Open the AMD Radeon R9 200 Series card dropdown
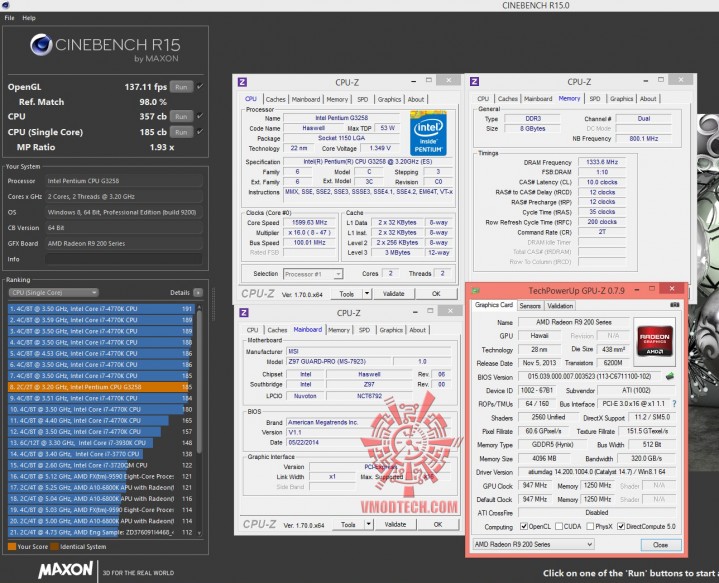 click(533, 544)
